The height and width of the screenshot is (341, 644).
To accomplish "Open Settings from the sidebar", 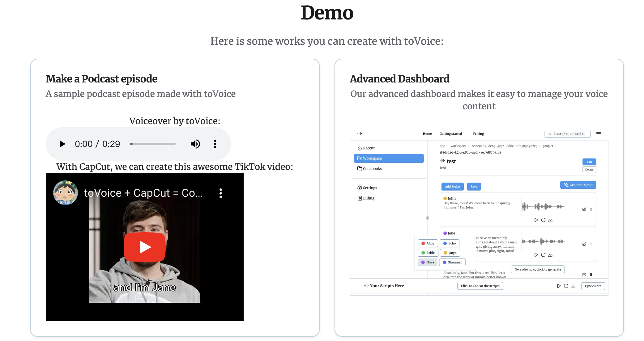I will pyautogui.click(x=369, y=188).
